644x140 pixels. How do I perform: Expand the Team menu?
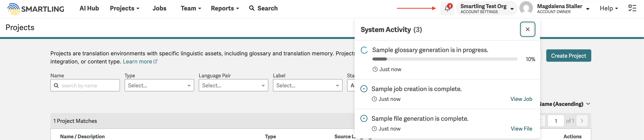pyautogui.click(x=191, y=8)
